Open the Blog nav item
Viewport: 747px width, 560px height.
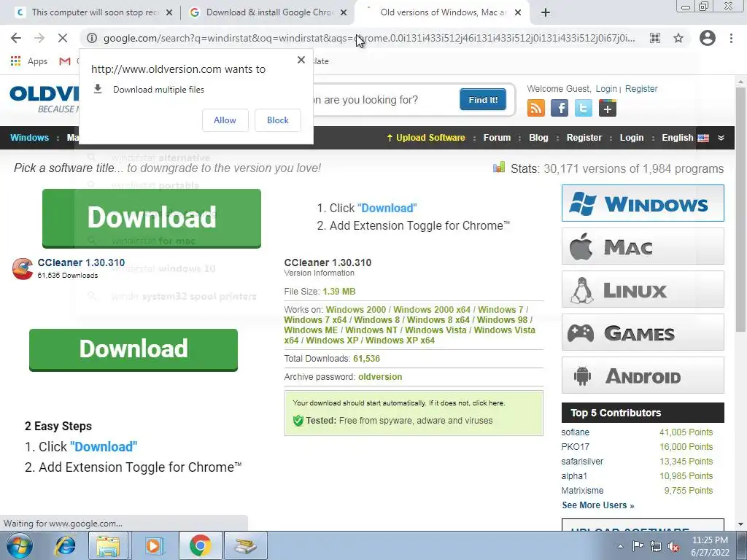tap(538, 138)
